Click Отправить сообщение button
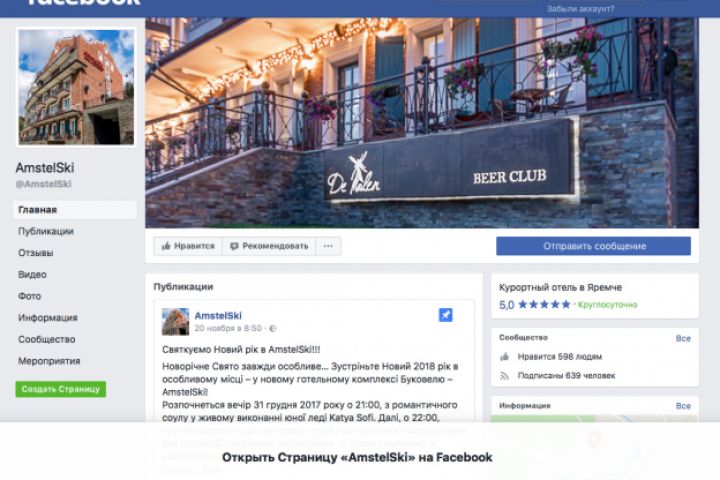Image resolution: width=720 pixels, height=480 pixels. [593, 246]
